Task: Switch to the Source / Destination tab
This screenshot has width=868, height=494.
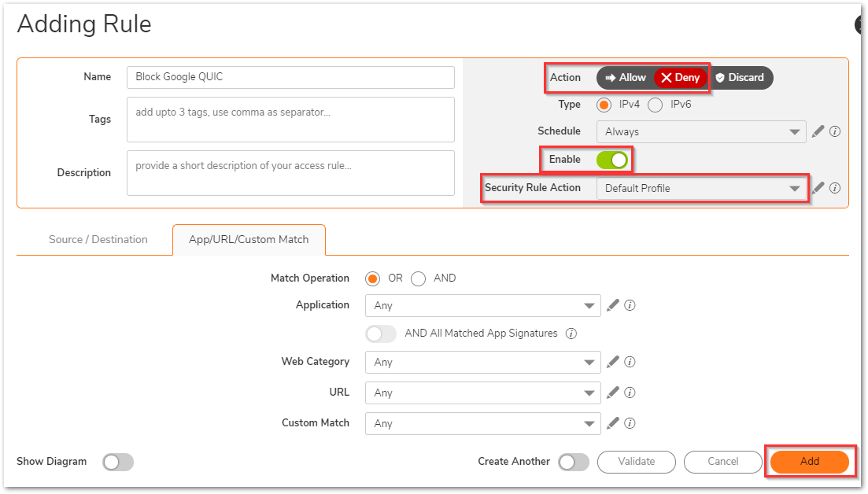Action: click(98, 240)
